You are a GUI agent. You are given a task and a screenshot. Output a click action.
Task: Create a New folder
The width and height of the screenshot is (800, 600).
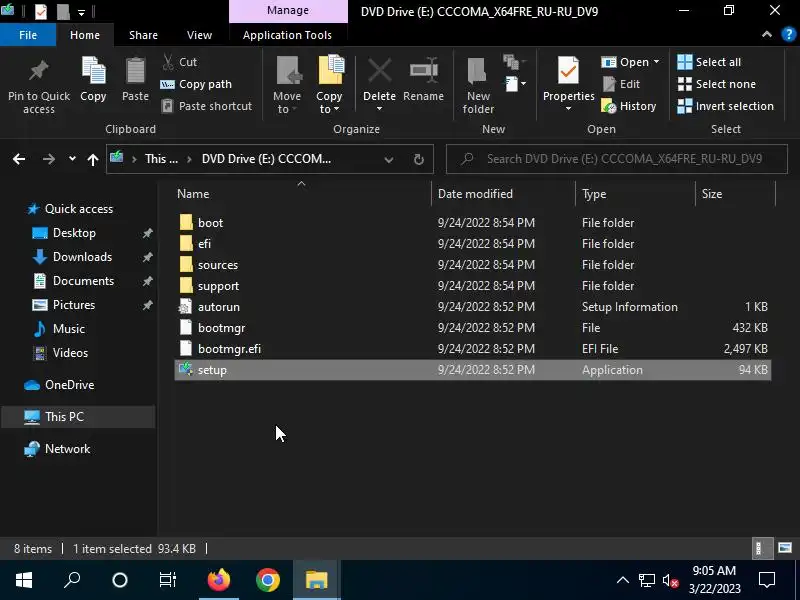[478, 85]
